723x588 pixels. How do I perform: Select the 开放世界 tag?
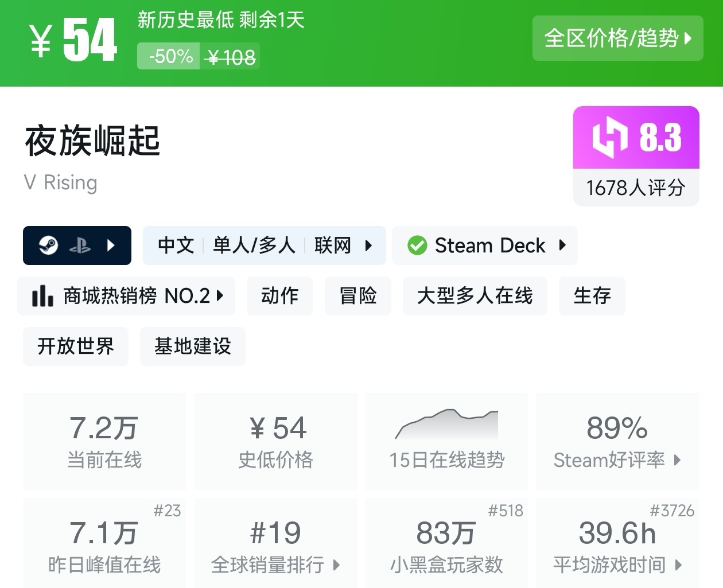pos(76,346)
